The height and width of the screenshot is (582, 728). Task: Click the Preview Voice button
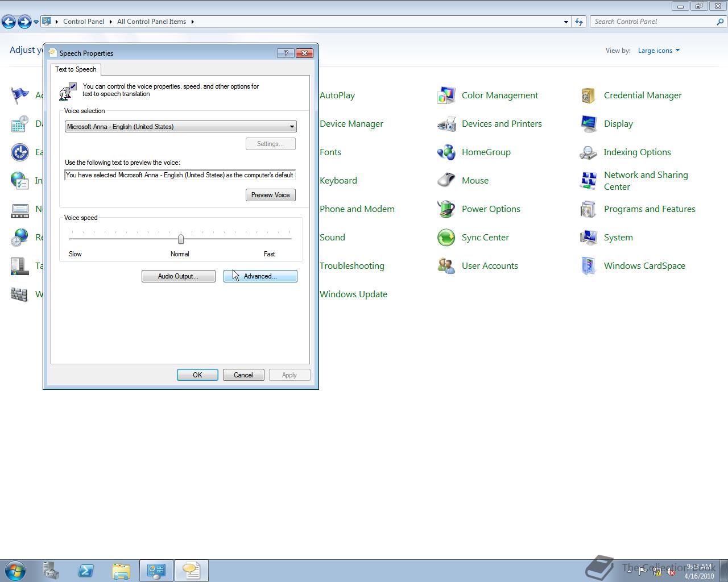(x=270, y=195)
